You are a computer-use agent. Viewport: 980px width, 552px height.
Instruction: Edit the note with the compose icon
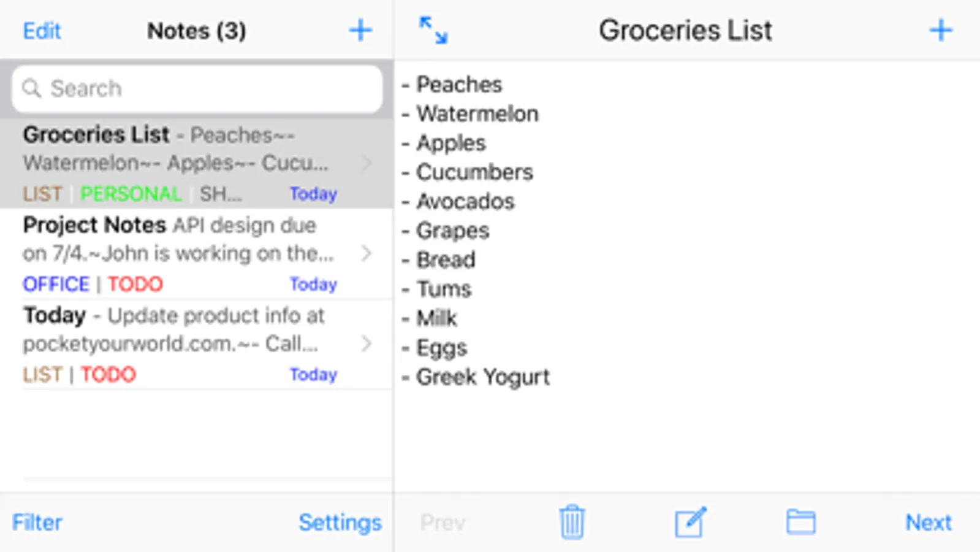pos(691,522)
